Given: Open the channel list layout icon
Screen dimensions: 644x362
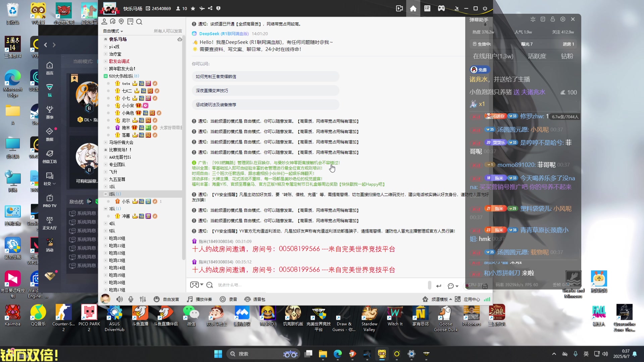Looking at the screenshot, I should (x=427, y=8).
